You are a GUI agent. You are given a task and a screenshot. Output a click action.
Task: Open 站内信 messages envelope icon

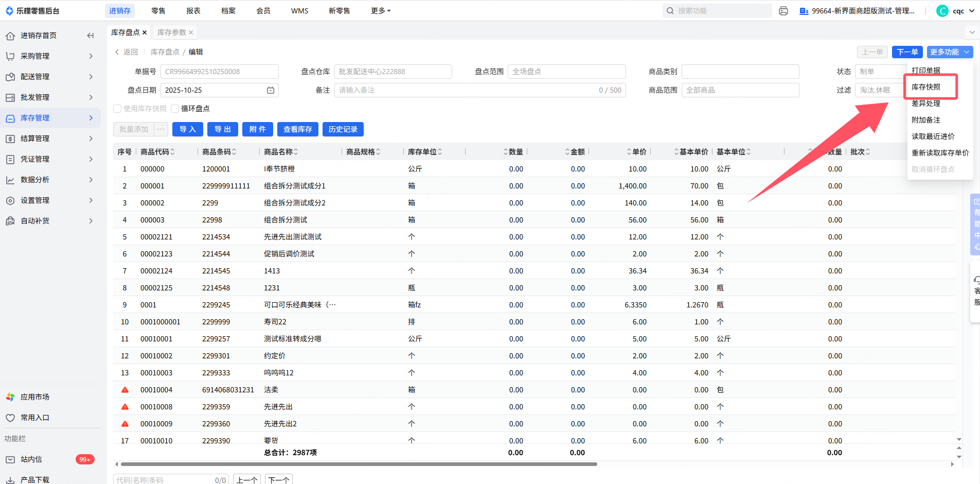[10, 459]
